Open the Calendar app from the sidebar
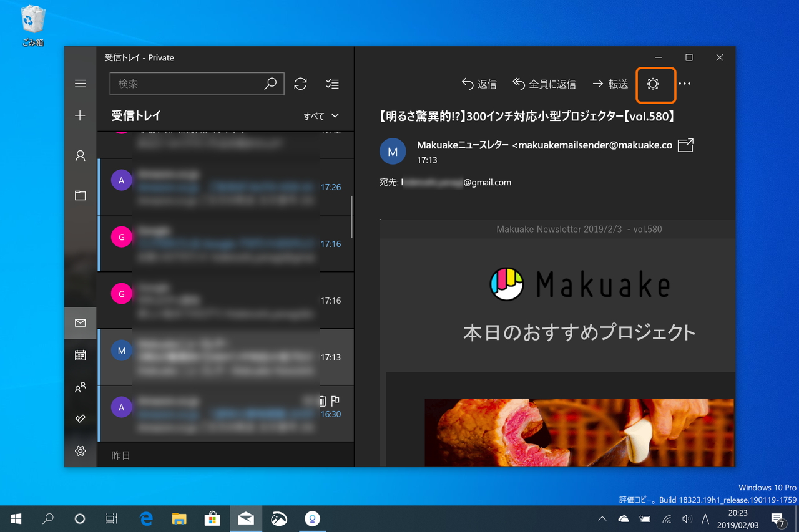799x532 pixels. click(x=80, y=355)
